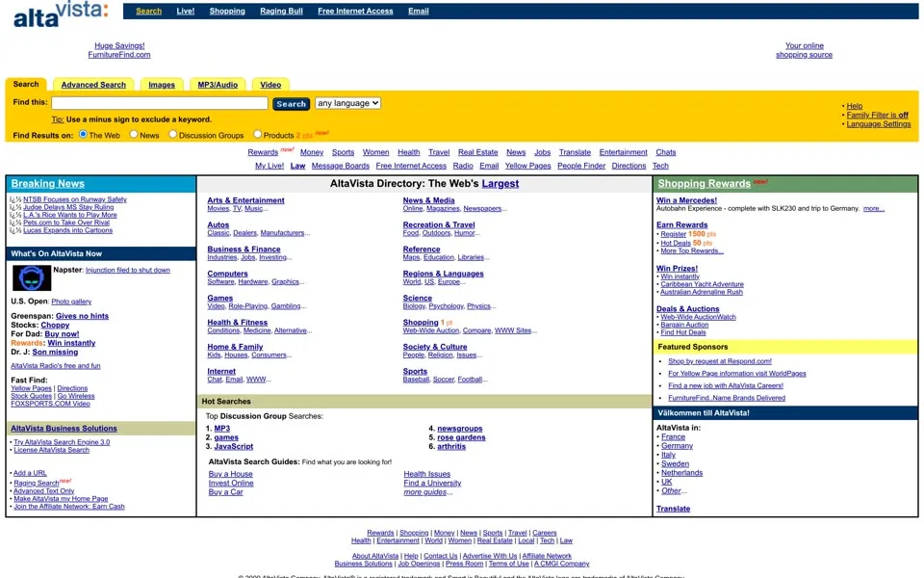Click Shop by request at Respond.com

(720, 361)
